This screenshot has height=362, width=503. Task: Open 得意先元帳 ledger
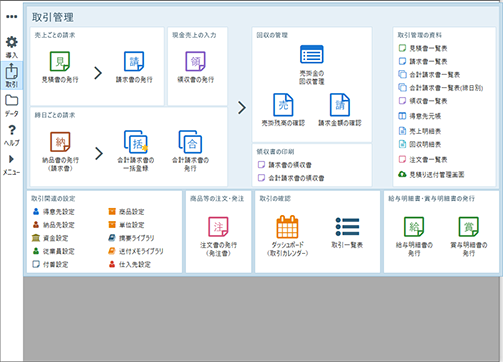coord(420,116)
